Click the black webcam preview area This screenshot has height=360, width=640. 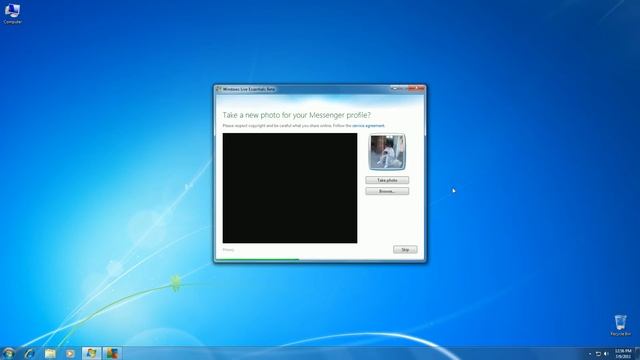(x=290, y=188)
